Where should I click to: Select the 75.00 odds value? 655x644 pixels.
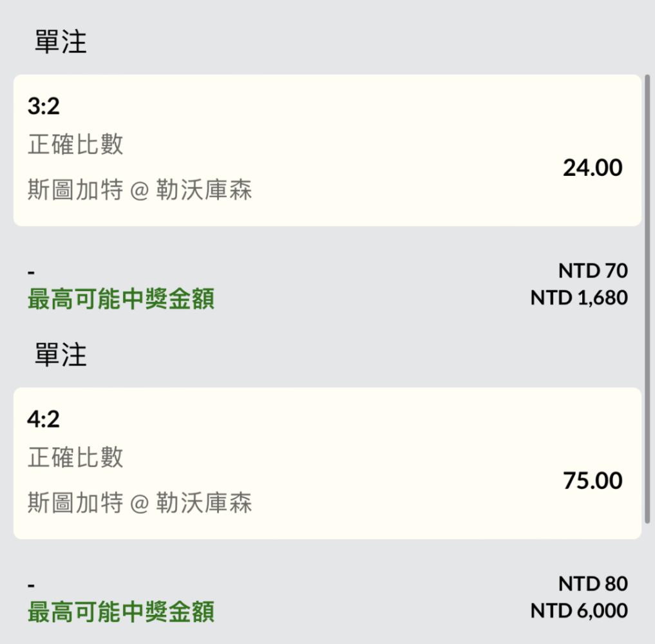[x=593, y=480]
